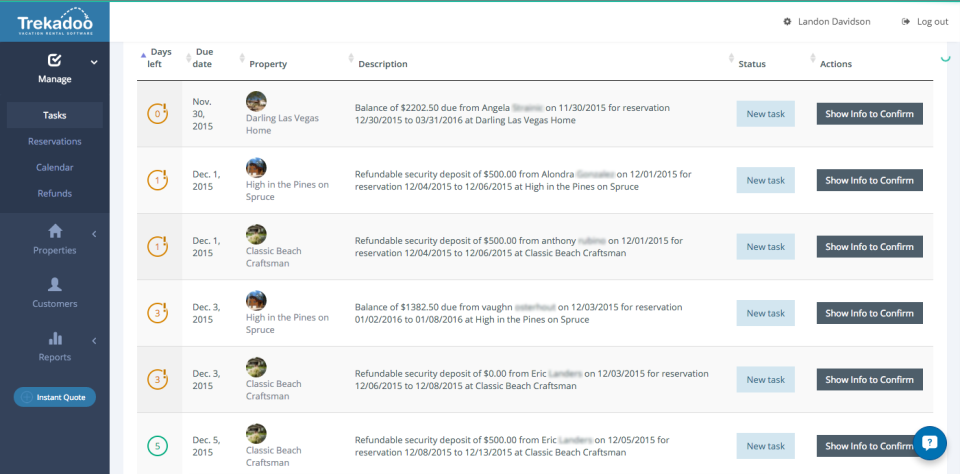Click days-left circle for anthony's task
The width and height of the screenshot is (960, 474).
157,247
